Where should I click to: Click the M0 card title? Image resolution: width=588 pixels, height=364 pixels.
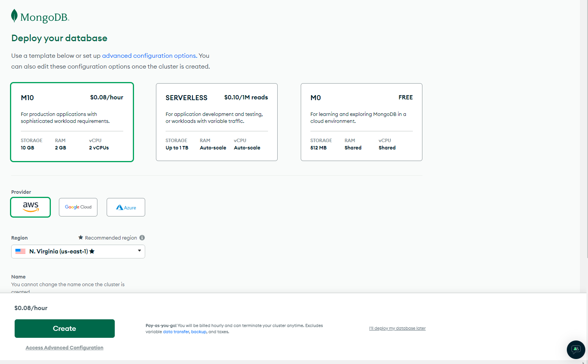pyautogui.click(x=316, y=98)
